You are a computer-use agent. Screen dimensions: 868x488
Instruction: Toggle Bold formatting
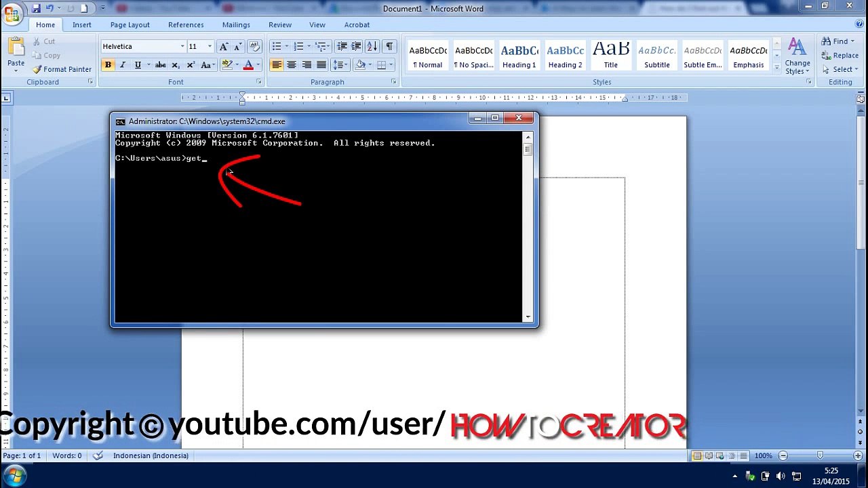pos(108,65)
